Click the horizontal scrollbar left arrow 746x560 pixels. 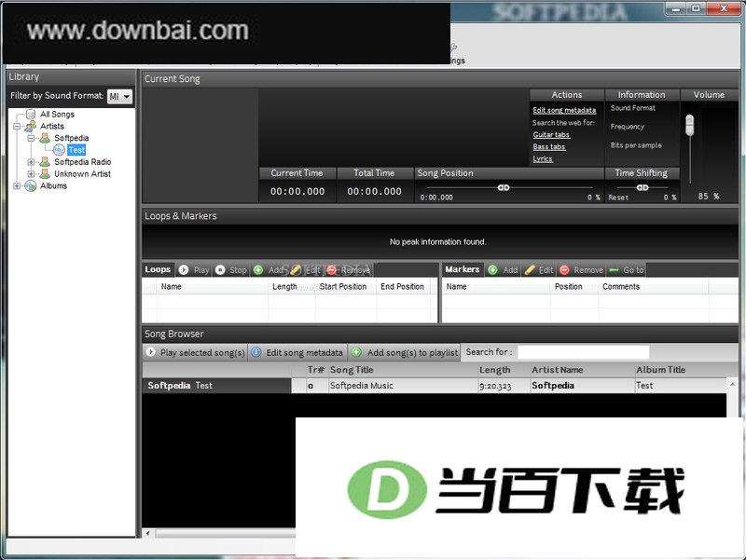click(x=148, y=533)
